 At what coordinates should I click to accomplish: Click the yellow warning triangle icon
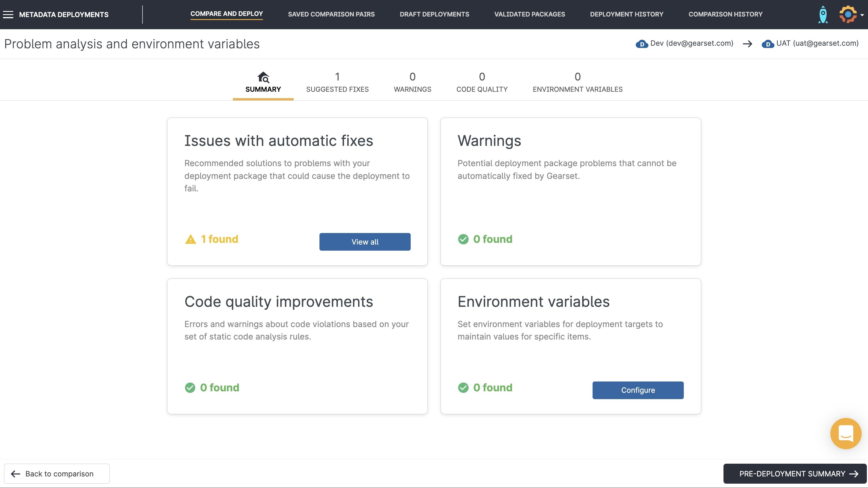[191, 239]
